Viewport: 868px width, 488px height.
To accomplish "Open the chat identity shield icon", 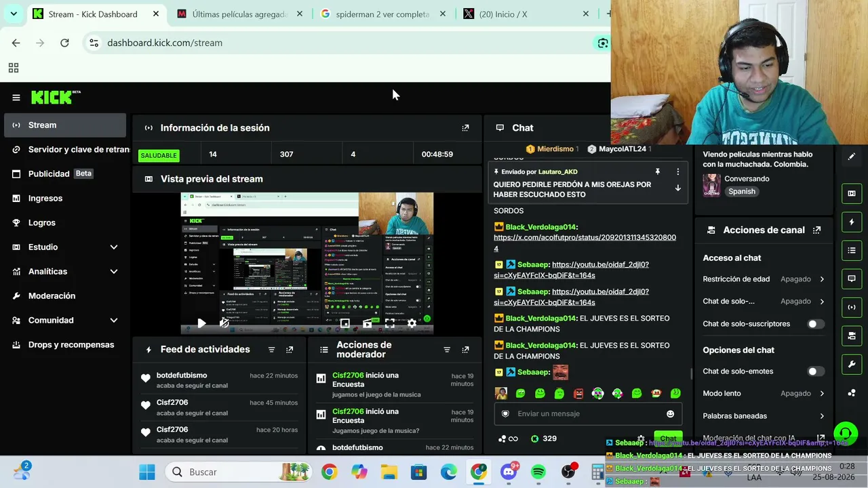I will (x=505, y=414).
